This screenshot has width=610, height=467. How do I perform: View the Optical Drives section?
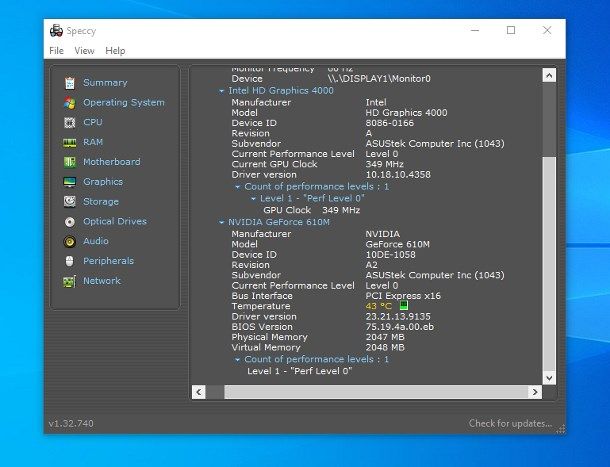tap(115, 221)
